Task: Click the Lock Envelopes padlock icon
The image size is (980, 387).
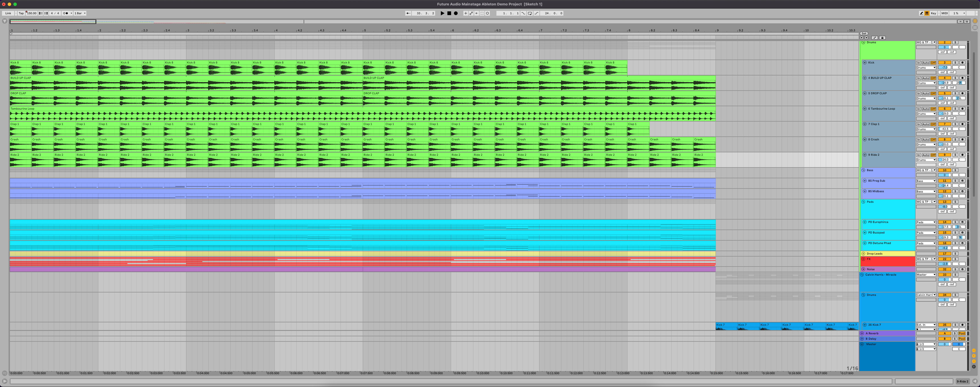Action: click(x=883, y=38)
